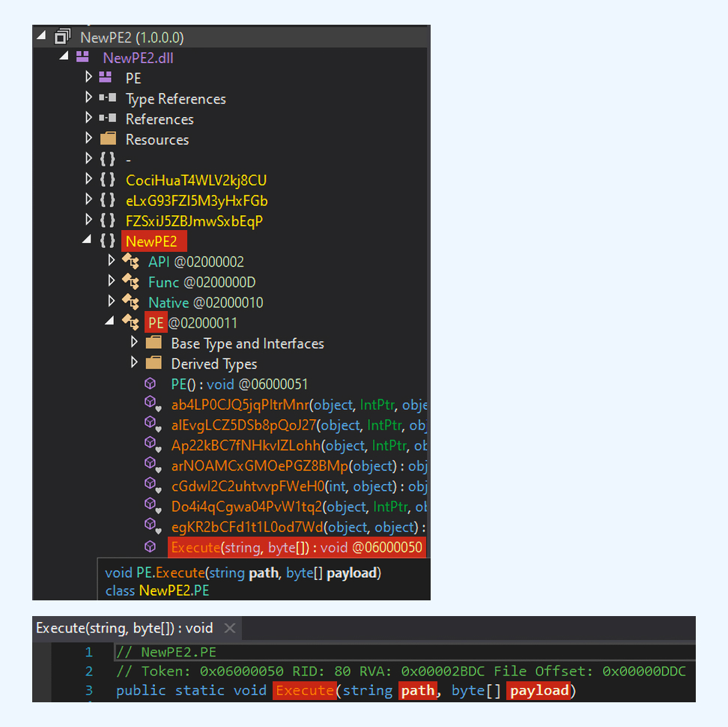
Task: Click the purple PE section icon
Action: coord(106,77)
